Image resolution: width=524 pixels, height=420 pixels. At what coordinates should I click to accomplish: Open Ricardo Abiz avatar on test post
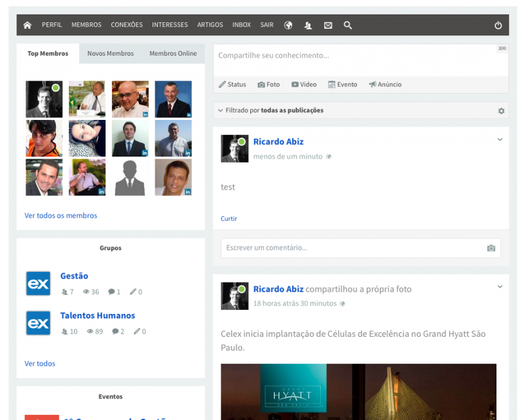234,149
